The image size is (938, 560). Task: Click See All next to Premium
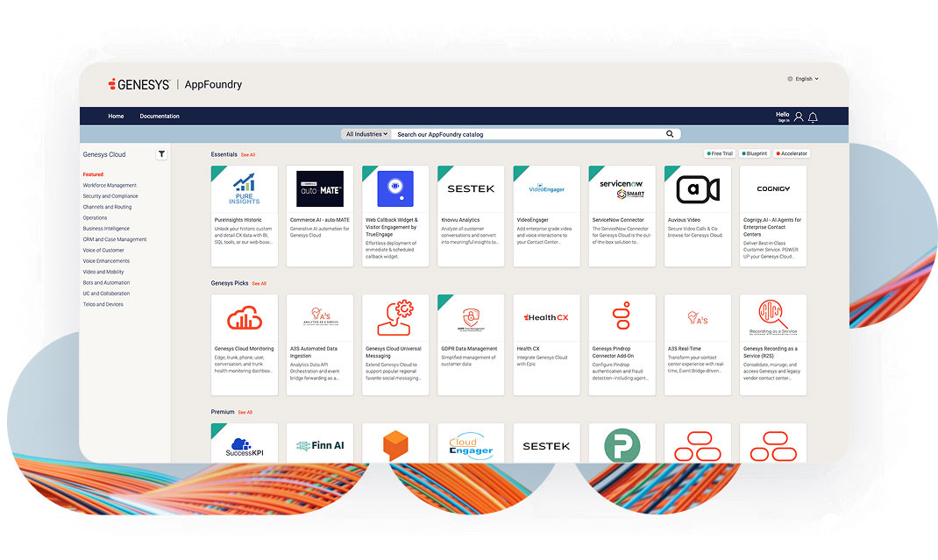coord(245,412)
